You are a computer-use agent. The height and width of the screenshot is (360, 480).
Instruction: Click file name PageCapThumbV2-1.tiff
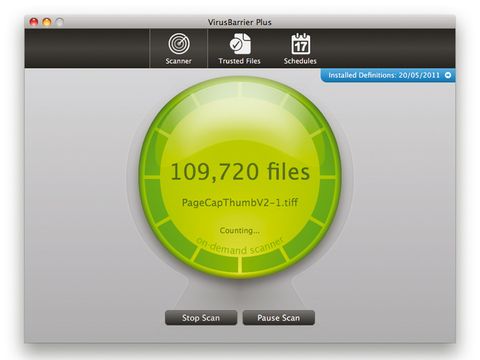pos(240,202)
